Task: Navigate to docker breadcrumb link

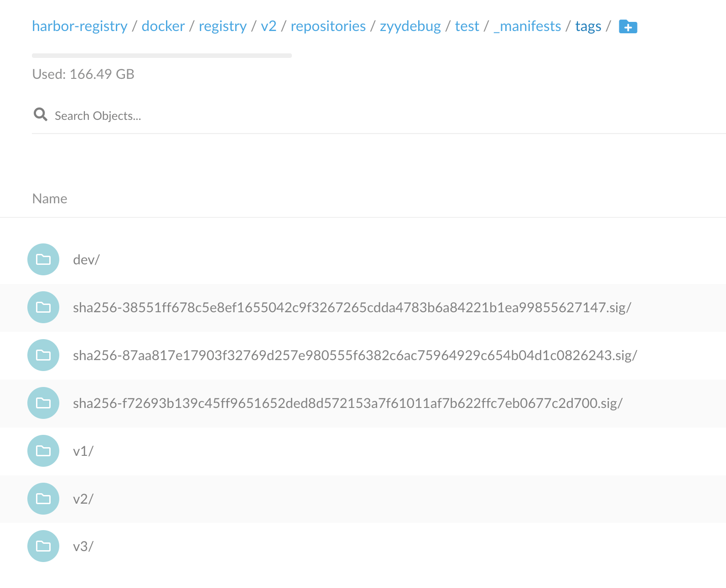Action: (x=163, y=26)
